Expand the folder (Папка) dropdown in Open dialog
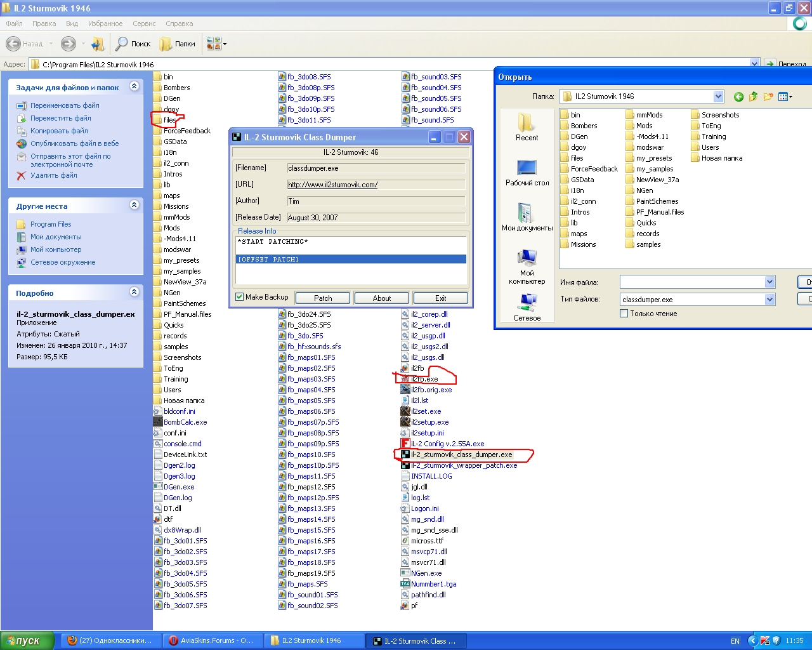Screen dimensions: 812x650 [x=718, y=96]
